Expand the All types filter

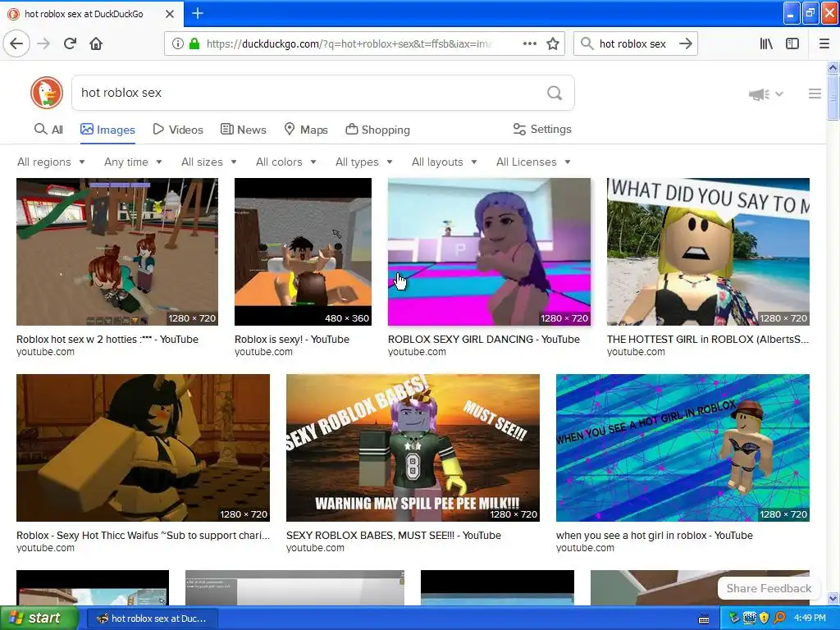(x=364, y=162)
